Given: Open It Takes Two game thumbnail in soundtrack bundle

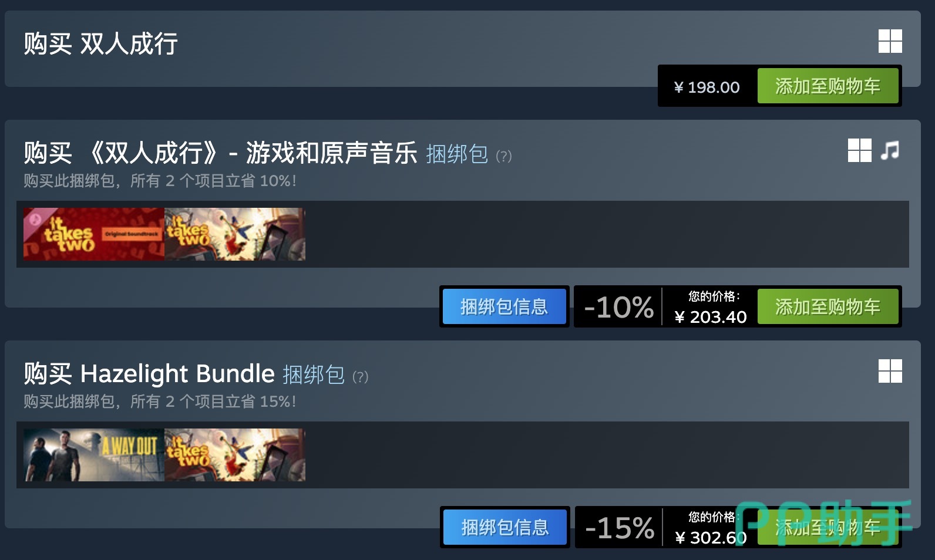Looking at the screenshot, I should [x=235, y=234].
